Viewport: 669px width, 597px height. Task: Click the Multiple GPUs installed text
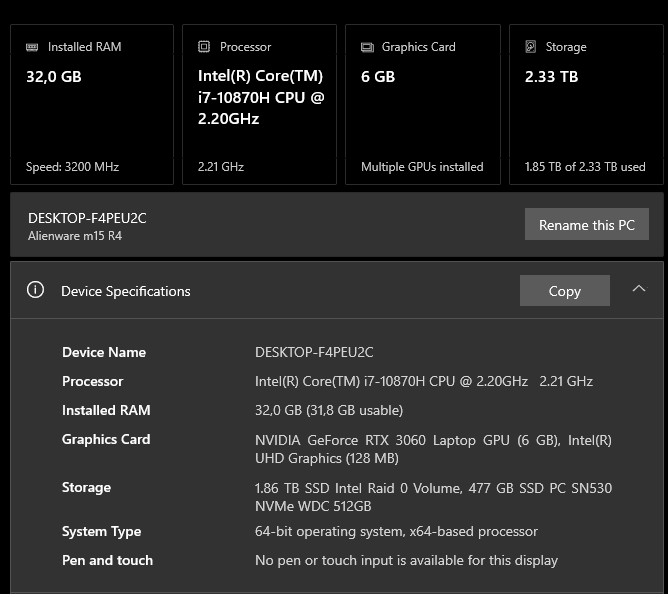(x=422, y=167)
